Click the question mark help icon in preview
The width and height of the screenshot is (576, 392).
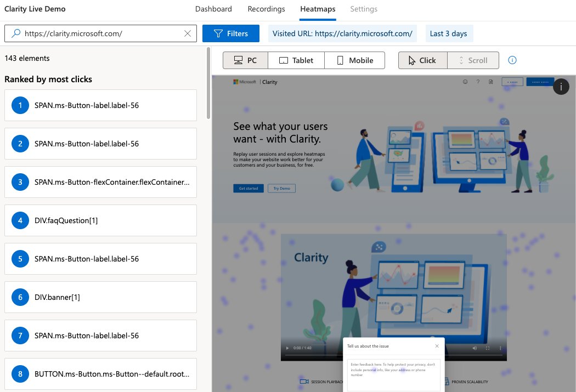(x=478, y=82)
